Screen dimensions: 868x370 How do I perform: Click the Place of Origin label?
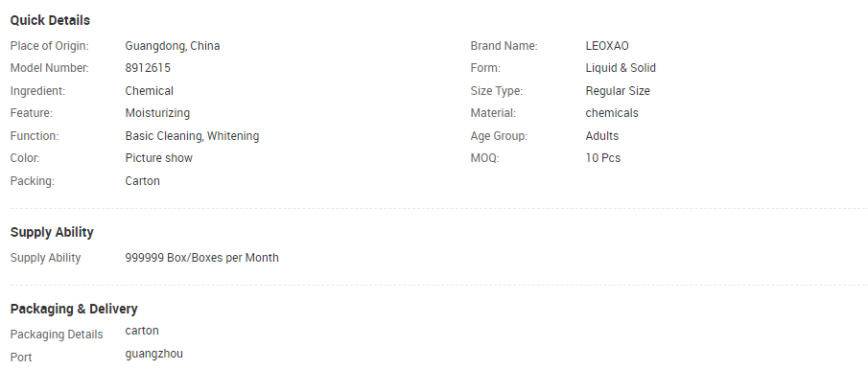tap(49, 46)
